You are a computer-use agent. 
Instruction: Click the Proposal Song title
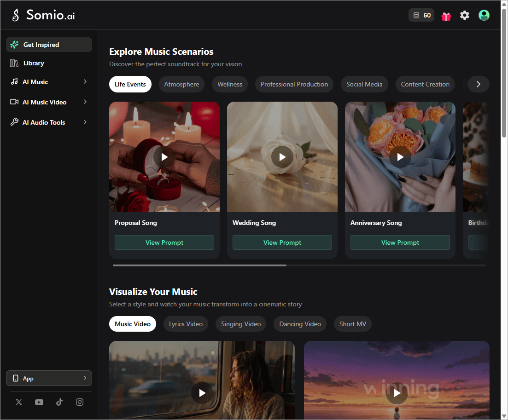pos(136,223)
